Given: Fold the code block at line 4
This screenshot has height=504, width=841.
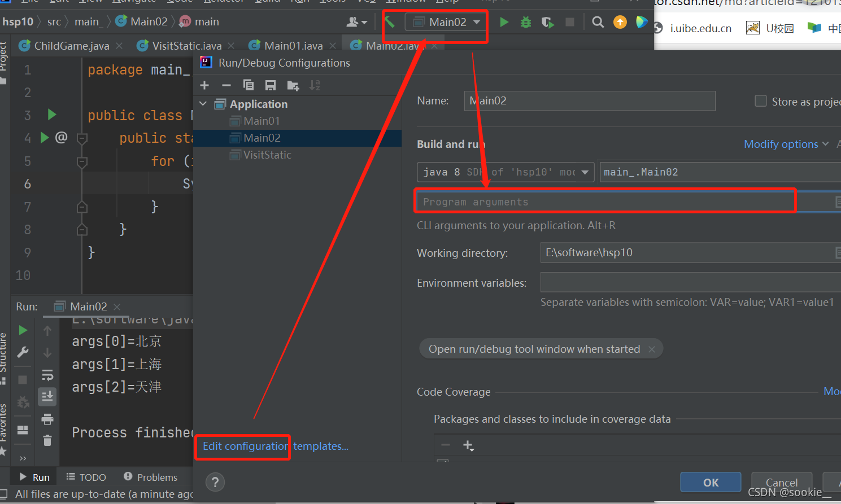Looking at the screenshot, I should click(82, 138).
